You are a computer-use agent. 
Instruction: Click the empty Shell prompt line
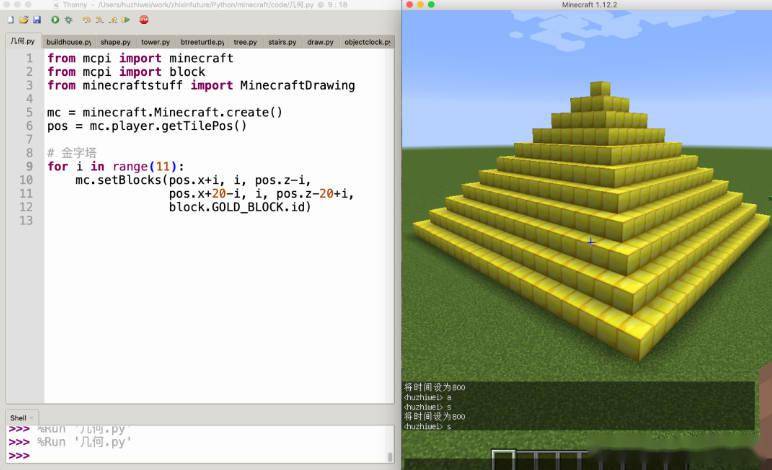point(199,456)
